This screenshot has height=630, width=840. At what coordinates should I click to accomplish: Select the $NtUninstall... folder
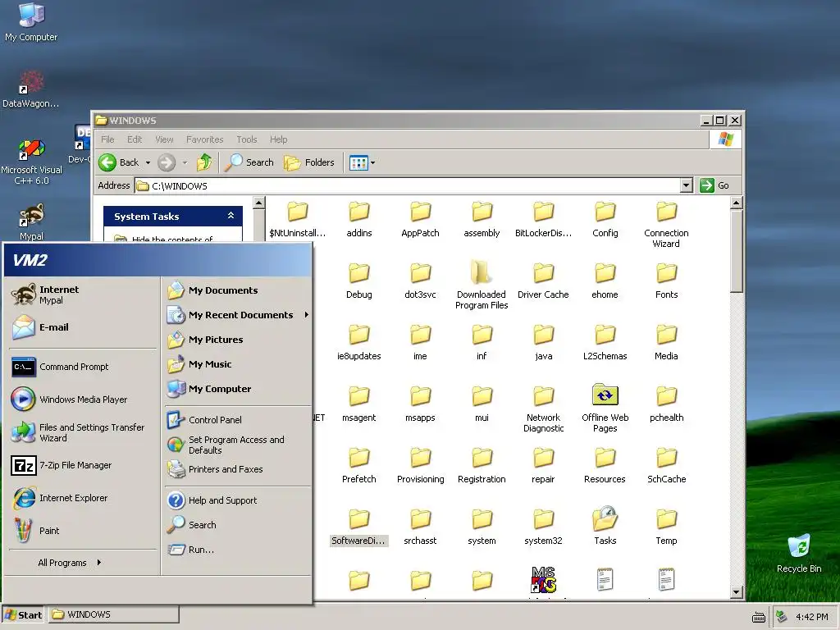tap(297, 218)
